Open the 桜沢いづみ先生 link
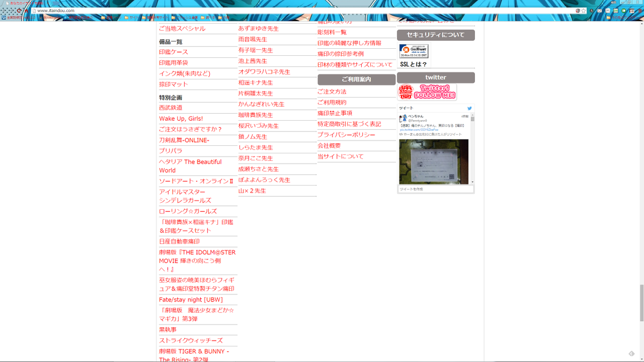Screen dimensions: 644x362 point(259,126)
